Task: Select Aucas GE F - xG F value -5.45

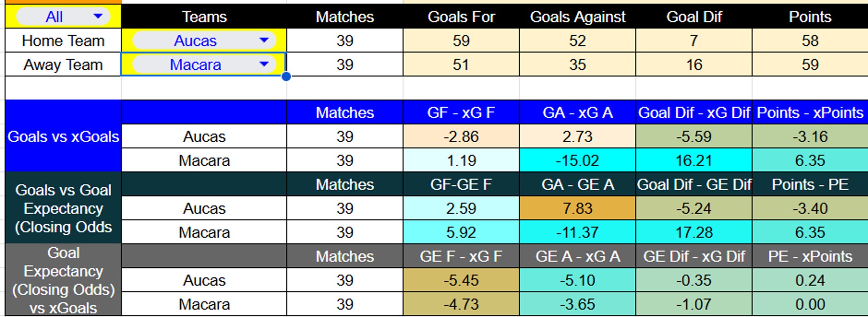Action: coord(461,281)
